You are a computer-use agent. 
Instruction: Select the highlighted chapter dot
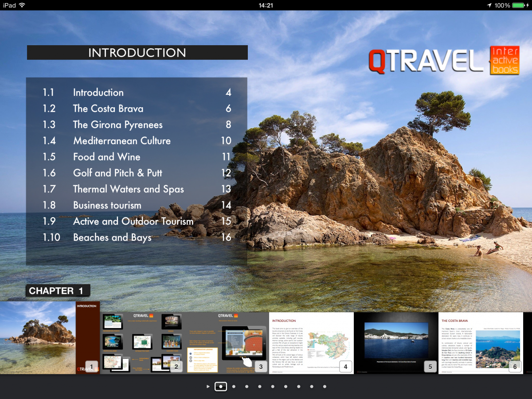tap(221, 387)
